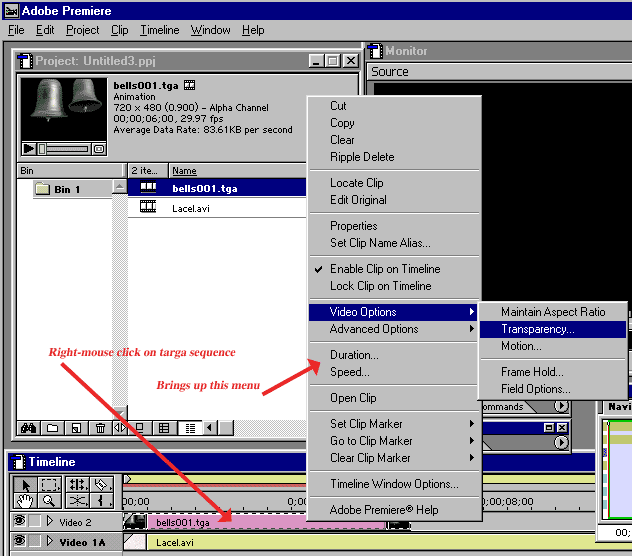Toggle the eye icon for Video 2 track
The height and width of the screenshot is (556, 632).
(19, 521)
